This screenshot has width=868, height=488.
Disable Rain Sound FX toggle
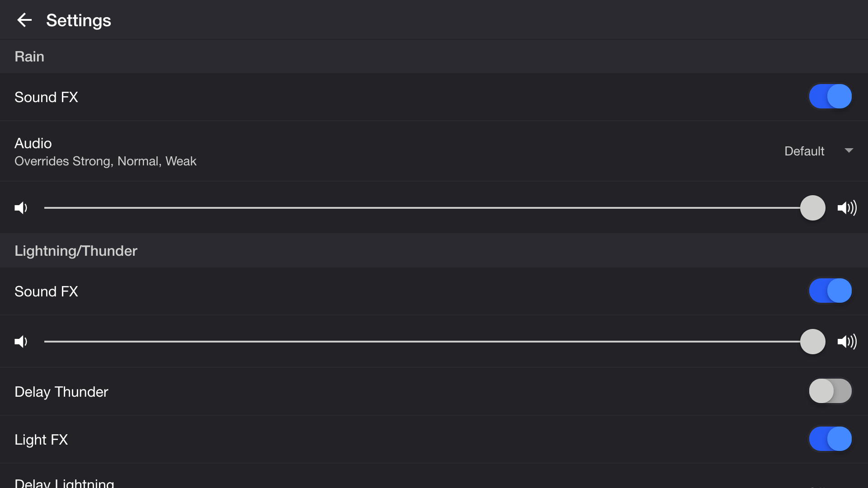[x=830, y=97]
